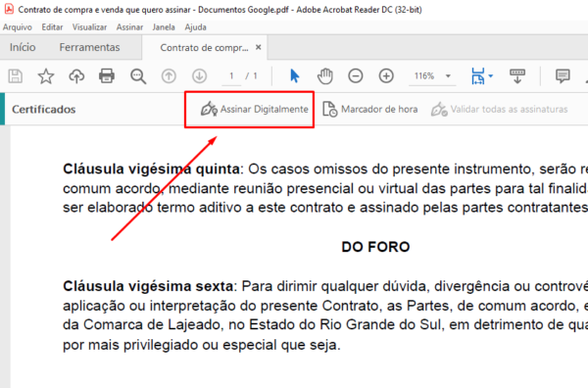This screenshot has width=588, height=388.
Task: Click the line 'por mais privilegiado ou especial'
Action: pyautogui.click(x=202, y=345)
